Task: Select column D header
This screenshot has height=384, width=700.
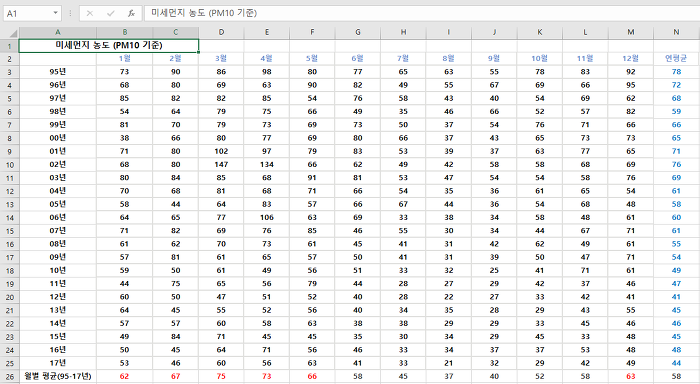Action: click(x=221, y=32)
